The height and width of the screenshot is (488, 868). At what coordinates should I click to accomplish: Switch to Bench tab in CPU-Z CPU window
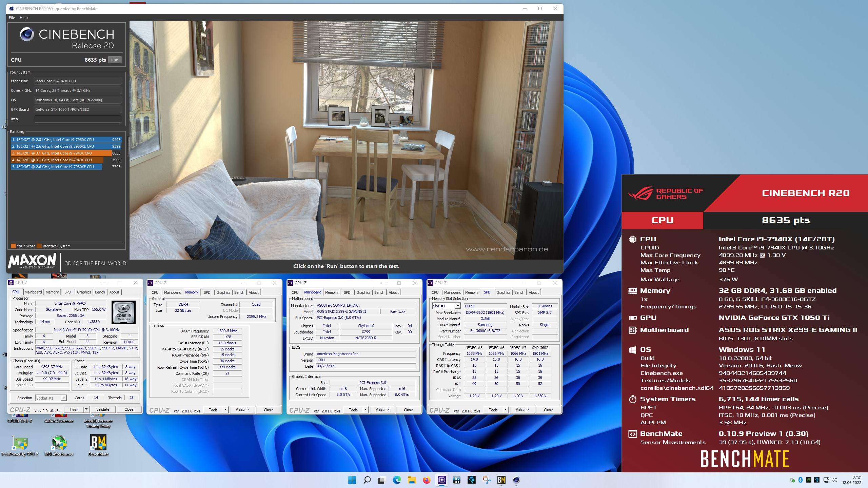pos(100,292)
